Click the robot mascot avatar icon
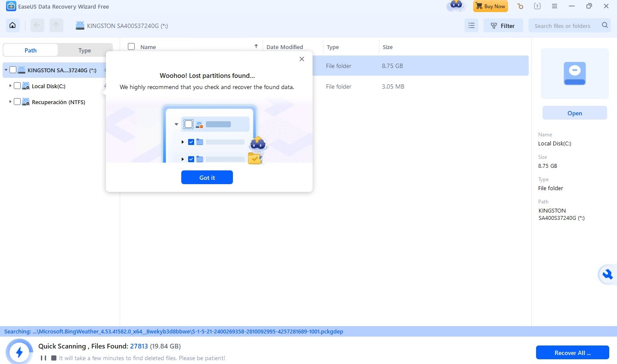This screenshot has width=617, height=364. tap(456, 6)
